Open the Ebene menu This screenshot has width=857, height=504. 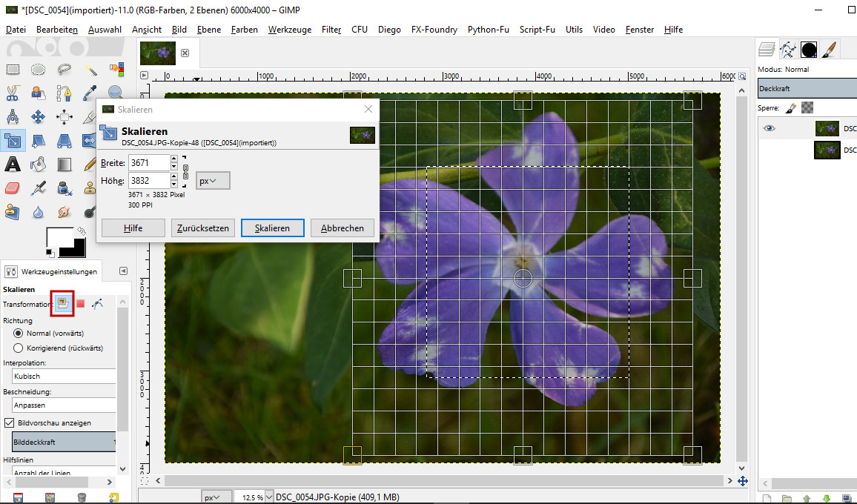pos(208,30)
